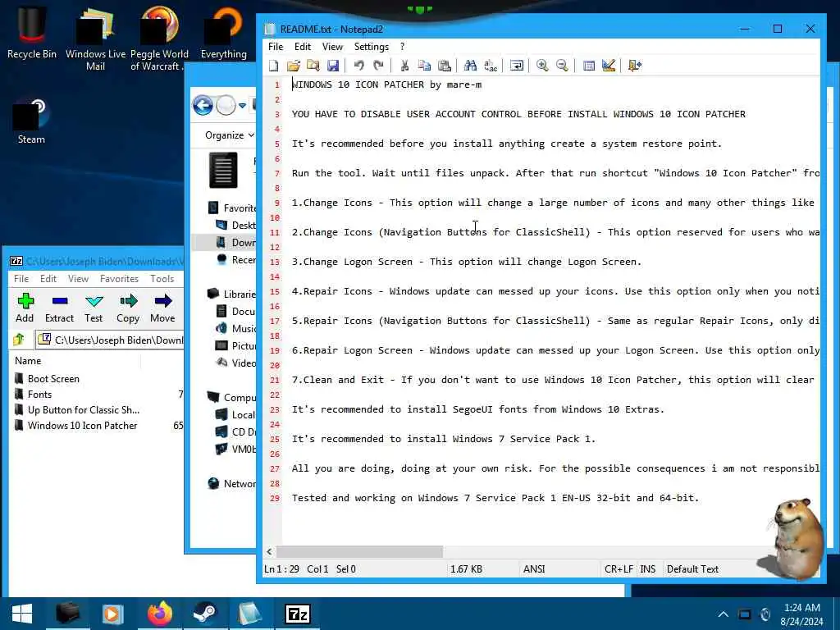This screenshot has height=630, width=840.
Task: Click the Notepad2 horizontal scroll left arrow
Action: click(x=269, y=551)
